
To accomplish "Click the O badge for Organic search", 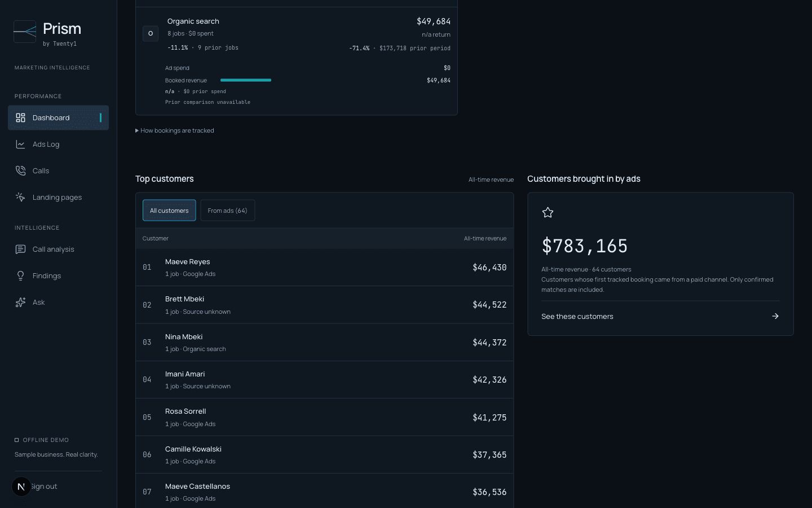I will 151,33.
